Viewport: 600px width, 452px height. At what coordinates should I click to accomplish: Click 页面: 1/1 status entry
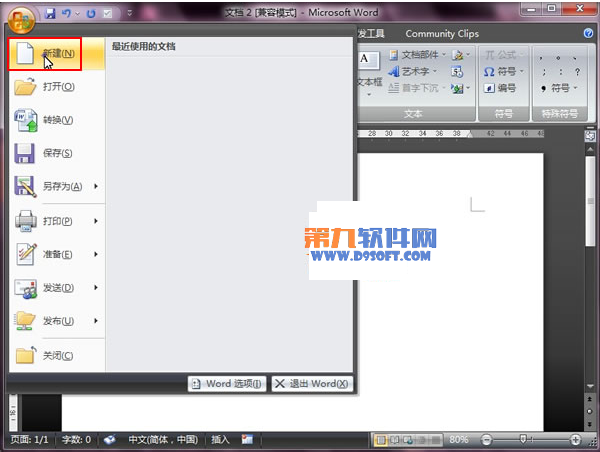[29, 440]
